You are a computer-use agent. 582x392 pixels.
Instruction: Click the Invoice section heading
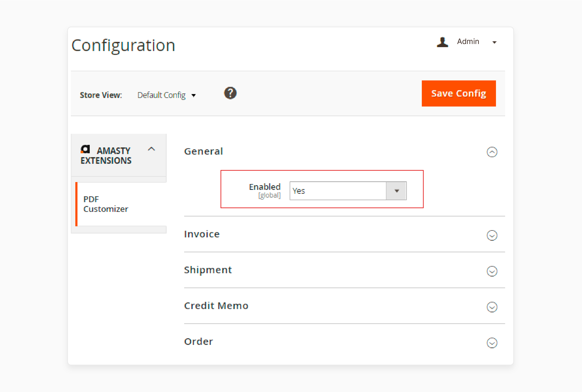click(x=202, y=234)
